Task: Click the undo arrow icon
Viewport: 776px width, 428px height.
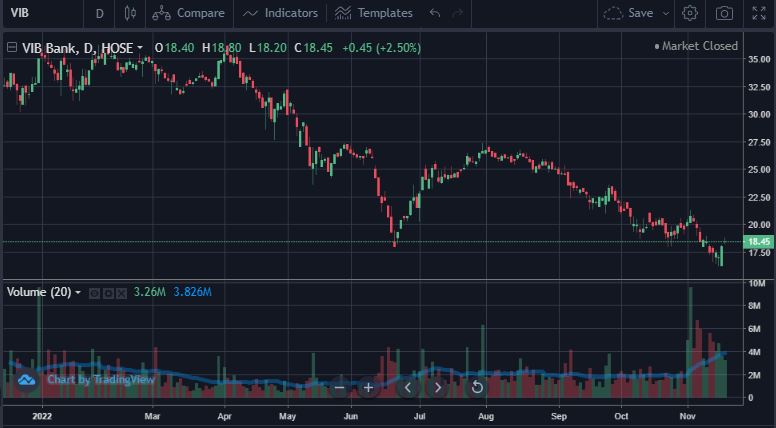Action: [434, 13]
